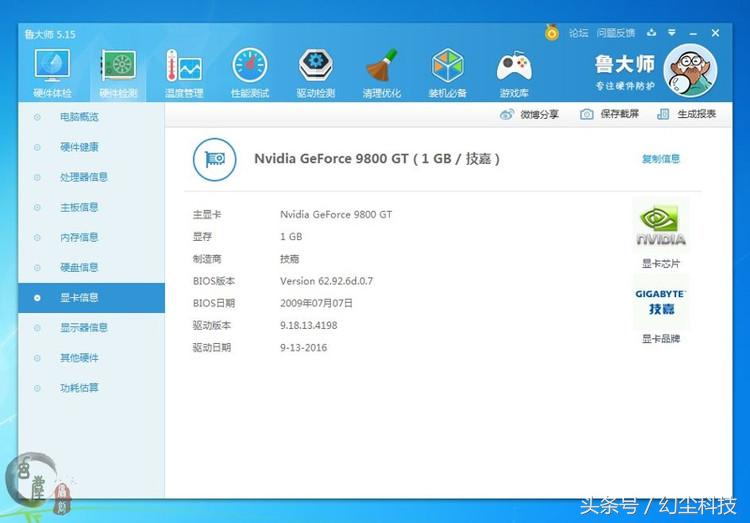Viewport: 750px width, 523px height.
Task: Open the 论坛 forum link
Action: [x=578, y=33]
